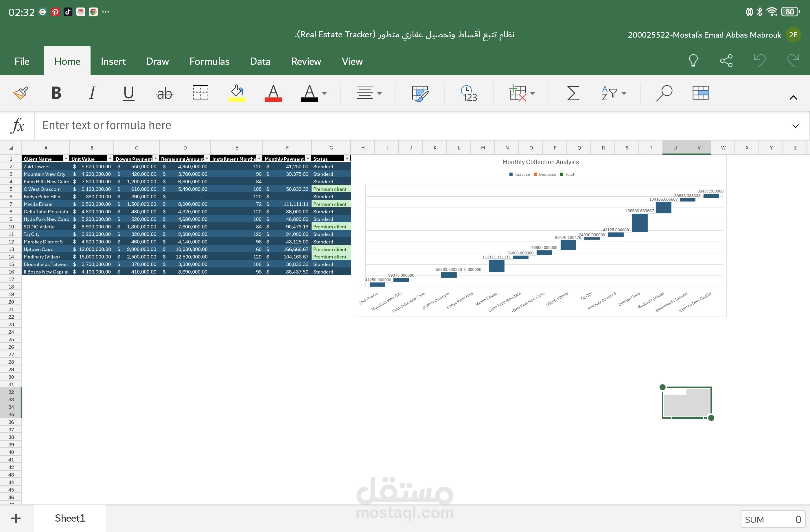The width and height of the screenshot is (810, 532).
Task: Switch to the View tab
Action: (352, 61)
